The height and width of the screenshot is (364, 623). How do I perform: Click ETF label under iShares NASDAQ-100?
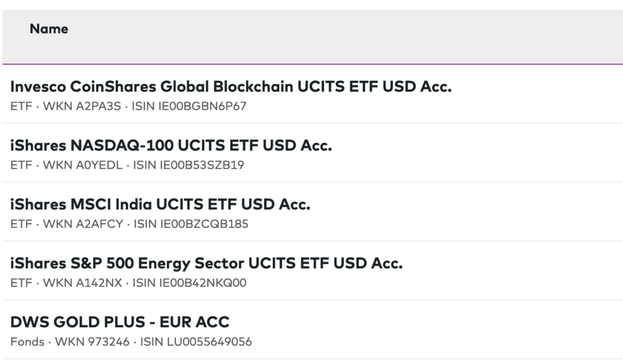(21, 166)
